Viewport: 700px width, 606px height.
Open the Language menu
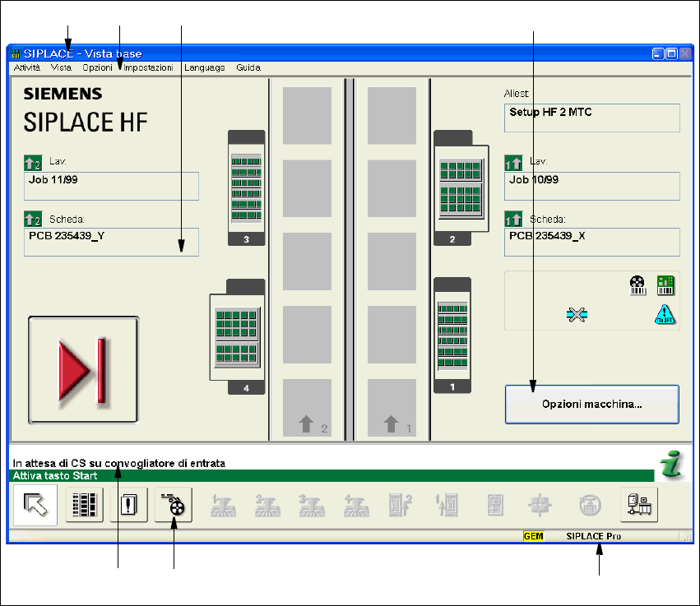[x=205, y=67]
